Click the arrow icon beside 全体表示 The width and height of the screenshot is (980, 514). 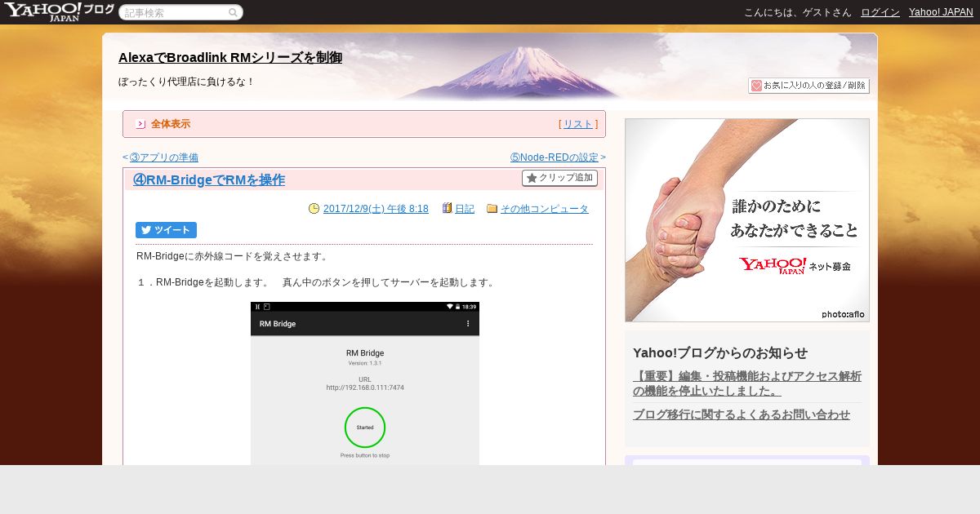pyautogui.click(x=140, y=124)
